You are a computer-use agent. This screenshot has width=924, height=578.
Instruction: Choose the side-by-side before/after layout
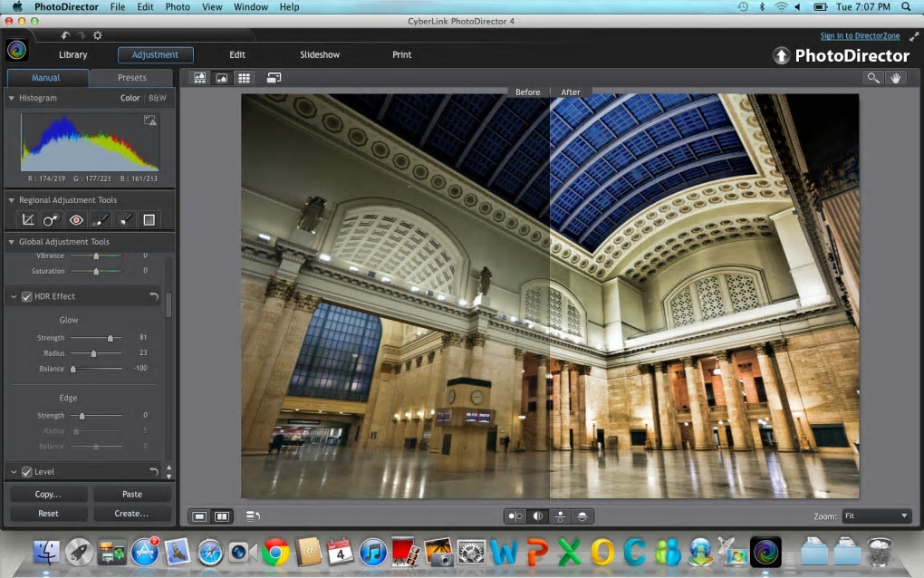coord(515,515)
